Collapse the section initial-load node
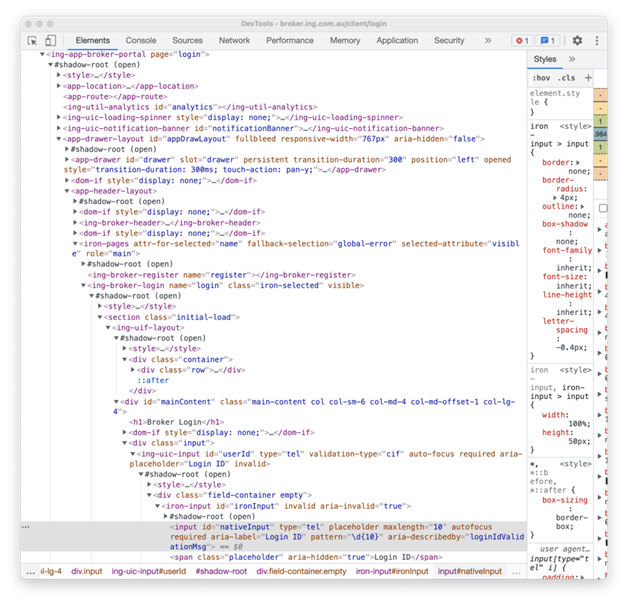 click(101, 317)
